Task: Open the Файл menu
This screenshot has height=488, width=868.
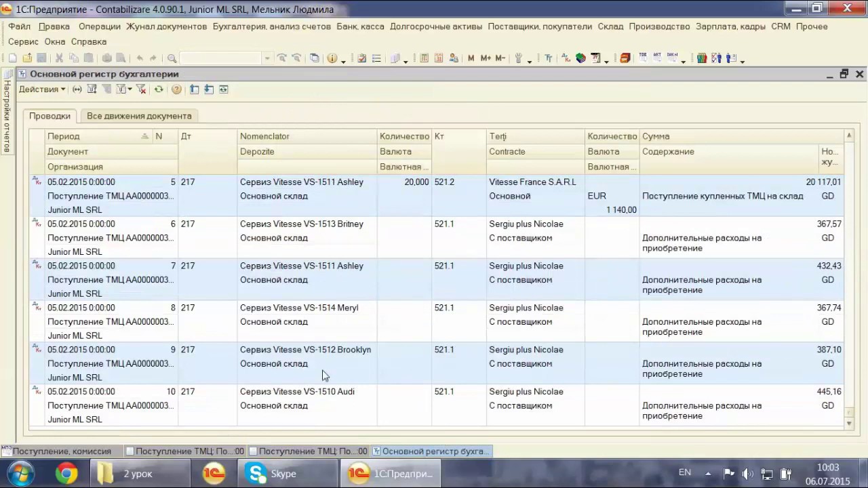Action: tap(20, 26)
